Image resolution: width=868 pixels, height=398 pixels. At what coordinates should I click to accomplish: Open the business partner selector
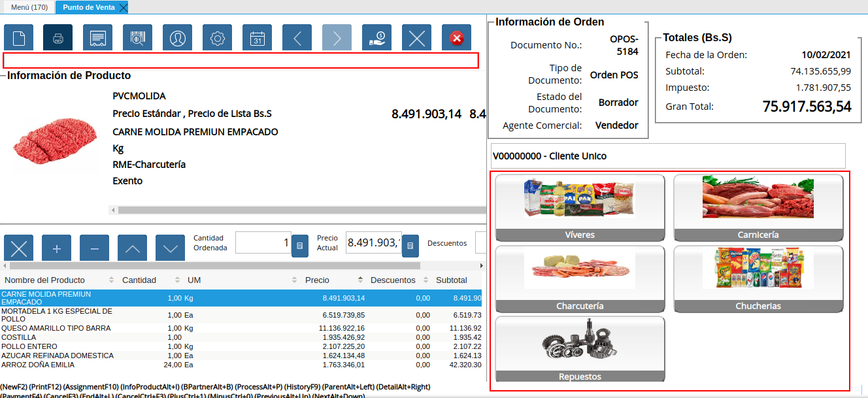pos(176,37)
